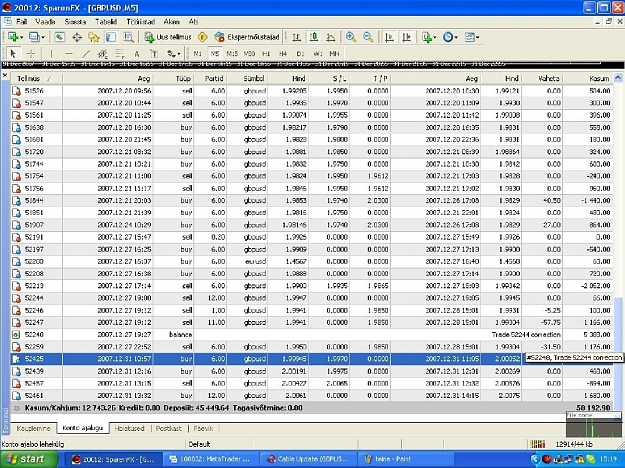Image resolution: width=625 pixels, height=468 pixels.
Task: Click the Ekspertnõustajad button
Action: click(x=247, y=37)
